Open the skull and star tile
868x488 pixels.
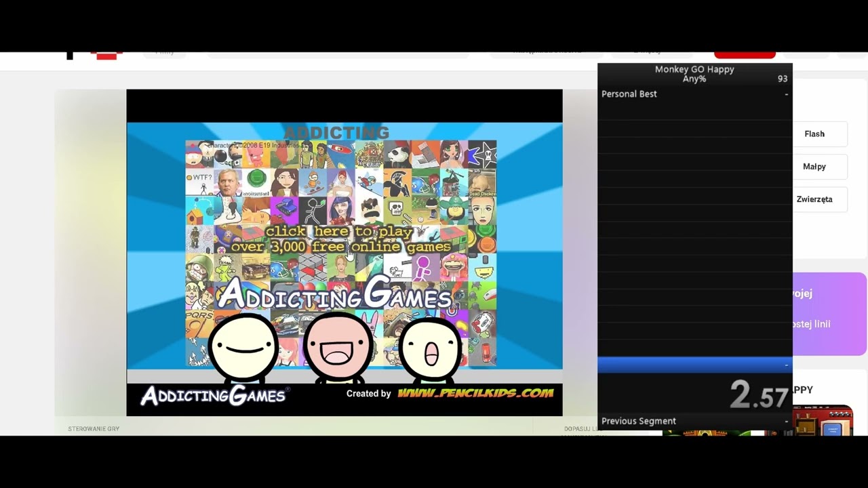point(484,155)
